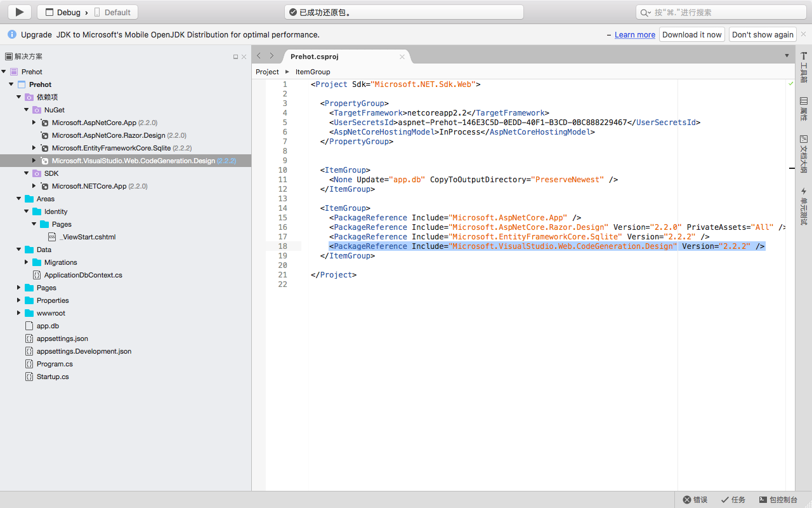Open ApplicationDbContext.cs file
Screen dimensions: 812x508
click(83, 275)
